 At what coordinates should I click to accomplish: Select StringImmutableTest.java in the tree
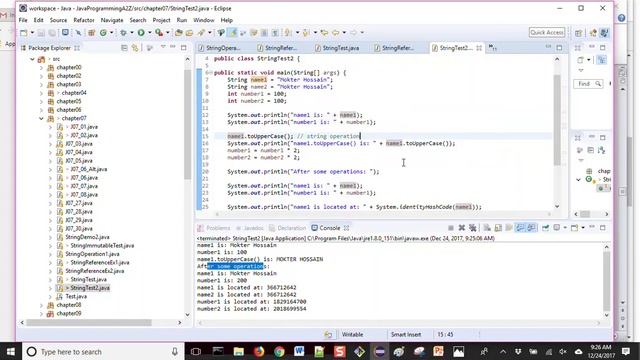[102, 246]
